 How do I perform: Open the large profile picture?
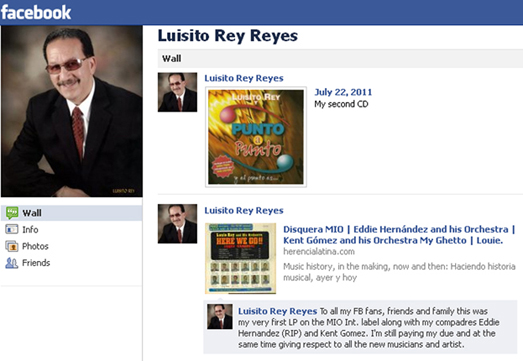tap(72, 111)
